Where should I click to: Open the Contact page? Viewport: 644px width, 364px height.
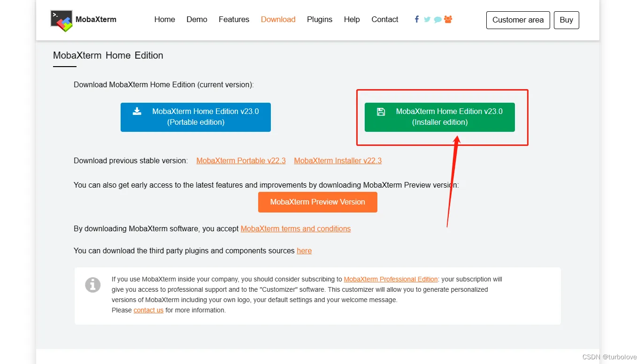tap(385, 19)
